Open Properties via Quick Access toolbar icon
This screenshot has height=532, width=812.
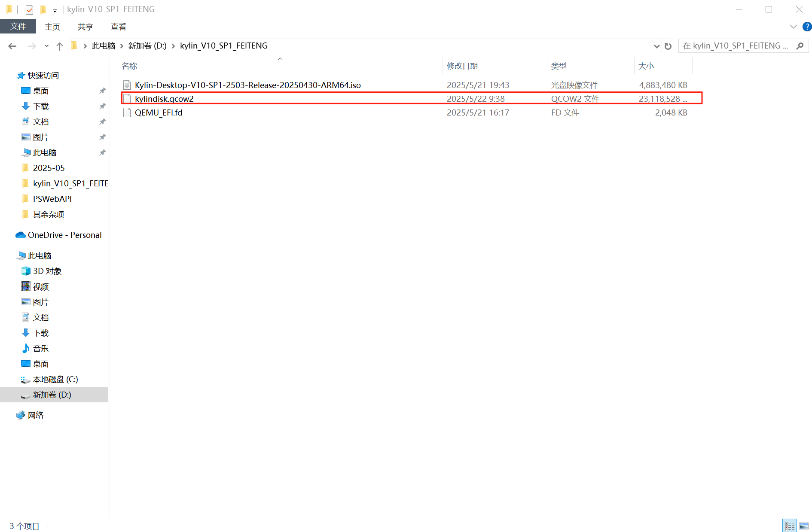(29, 9)
